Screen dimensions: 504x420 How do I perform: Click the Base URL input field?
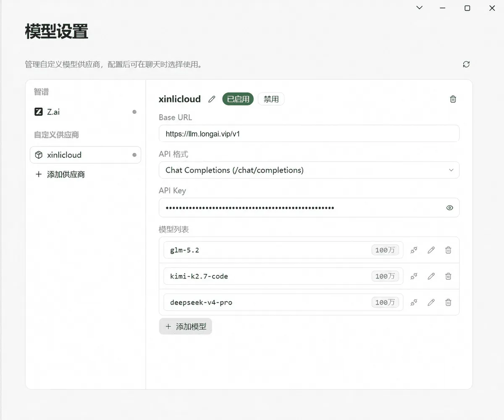309,134
